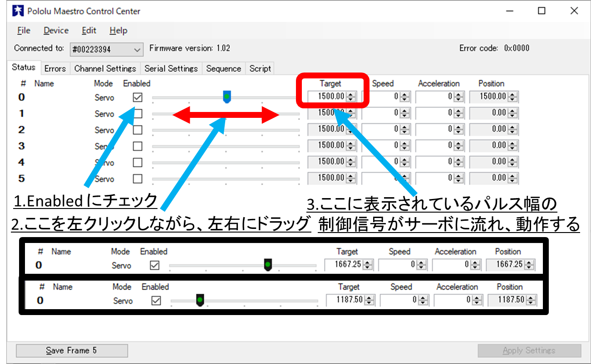Increase channel 0 Acceleration using its up arrow

(459, 94)
